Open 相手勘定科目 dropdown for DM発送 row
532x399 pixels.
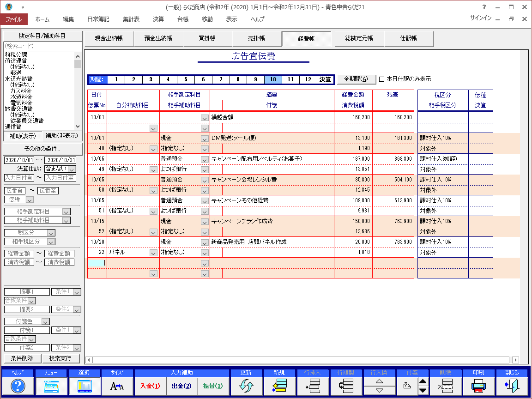point(205,139)
